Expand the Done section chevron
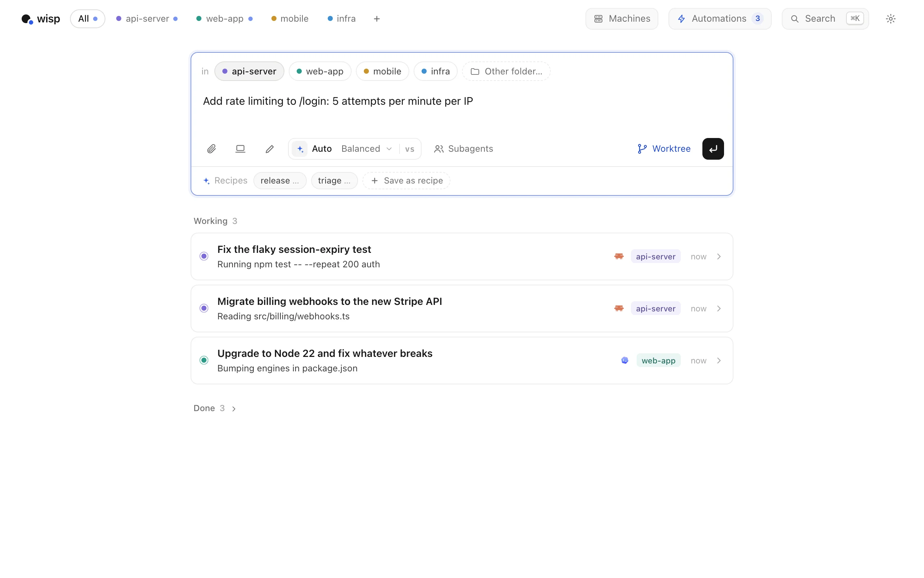This screenshot has height=578, width=924. 234,409
